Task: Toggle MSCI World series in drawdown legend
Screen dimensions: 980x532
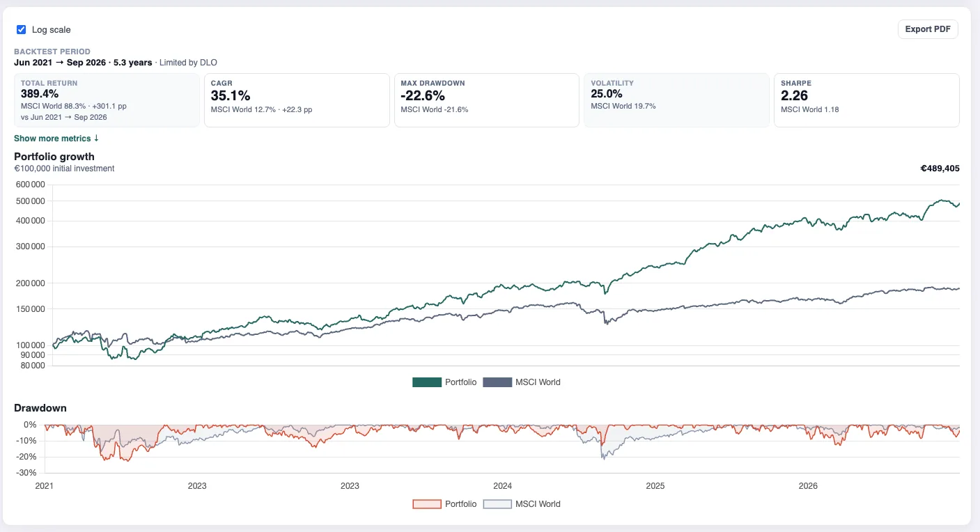Action: (522, 504)
